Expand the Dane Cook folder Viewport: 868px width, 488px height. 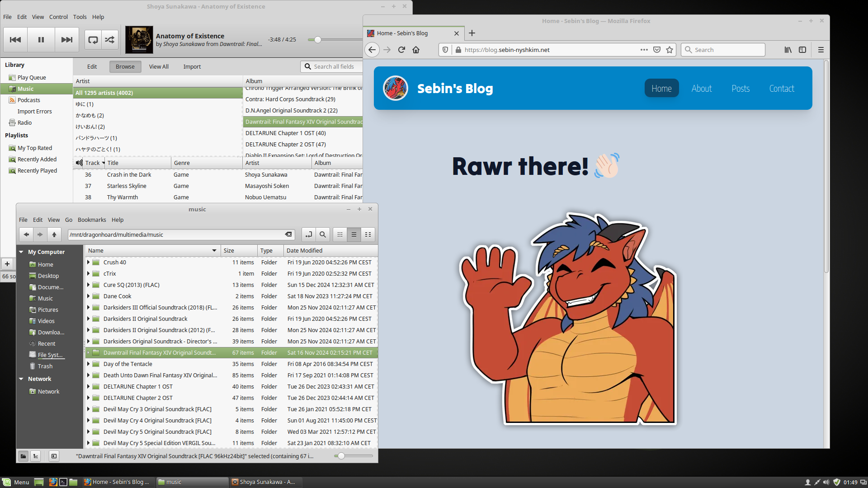pyautogui.click(x=89, y=296)
